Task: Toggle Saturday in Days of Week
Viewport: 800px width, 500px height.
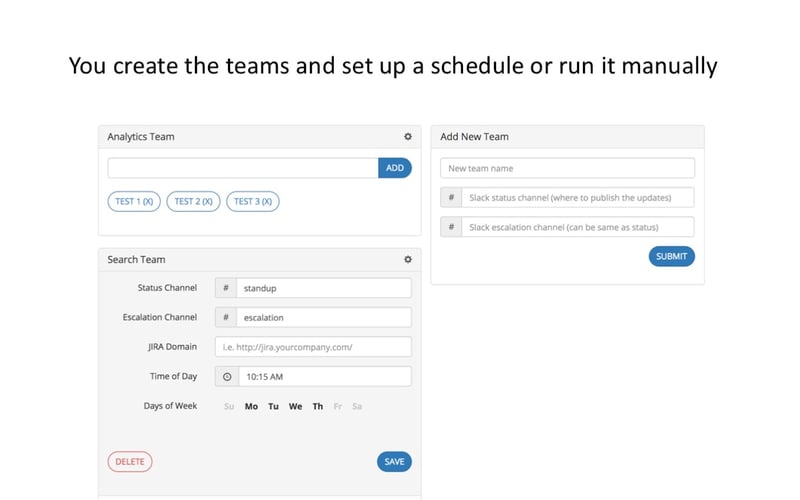Action: (x=357, y=407)
